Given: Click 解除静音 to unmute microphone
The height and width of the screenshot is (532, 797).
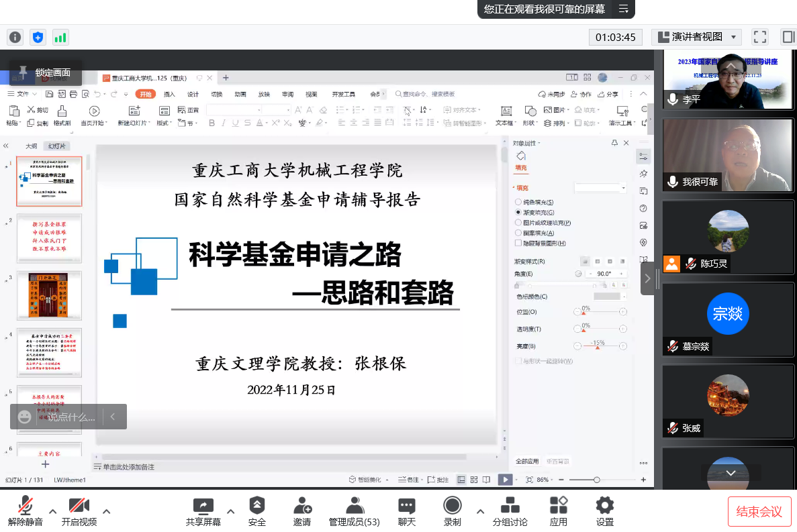Looking at the screenshot, I should pyautogui.click(x=26, y=505).
